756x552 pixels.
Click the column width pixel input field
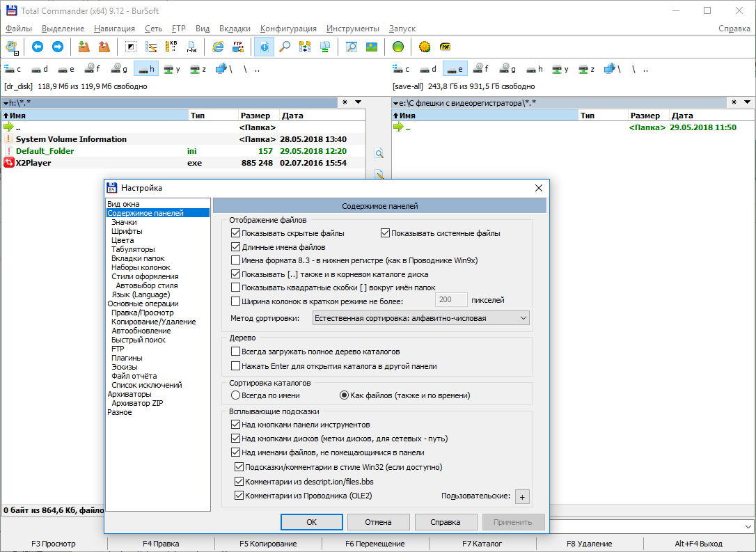point(451,300)
